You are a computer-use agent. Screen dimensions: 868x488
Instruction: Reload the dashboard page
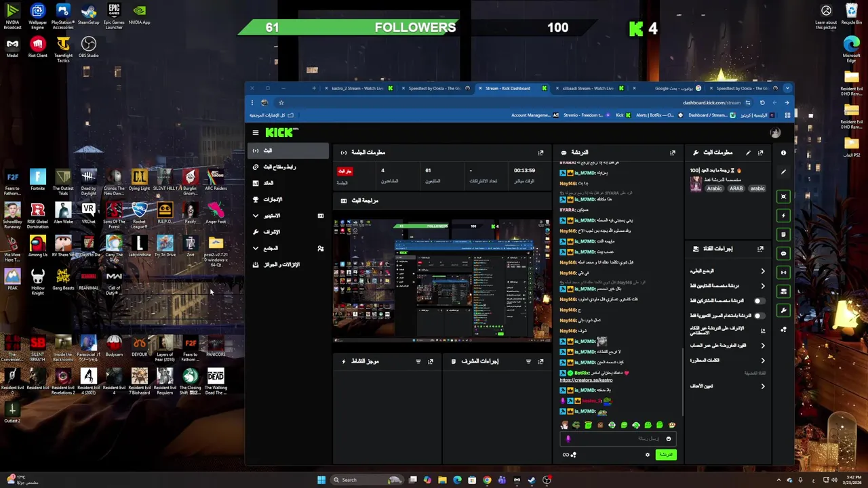[x=762, y=103]
